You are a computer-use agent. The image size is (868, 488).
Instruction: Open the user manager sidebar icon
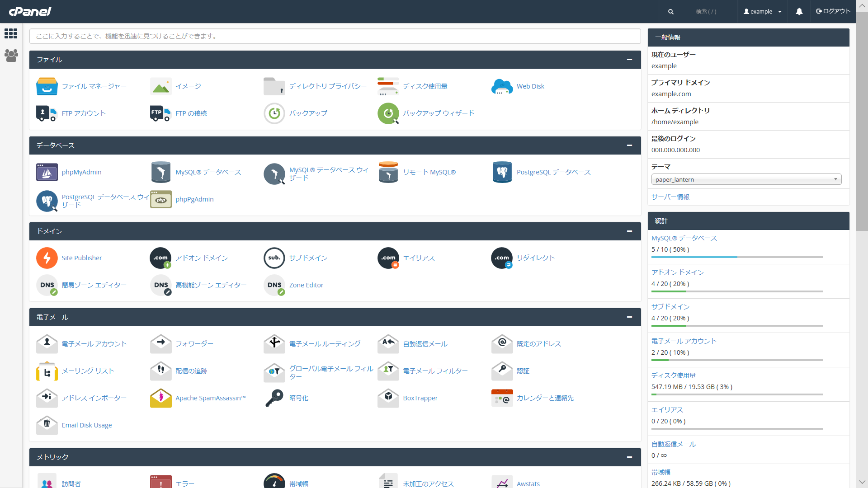click(11, 56)
